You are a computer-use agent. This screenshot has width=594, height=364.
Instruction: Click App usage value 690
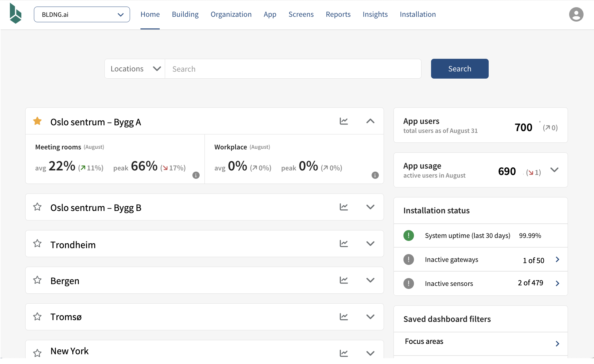[507, 171]
